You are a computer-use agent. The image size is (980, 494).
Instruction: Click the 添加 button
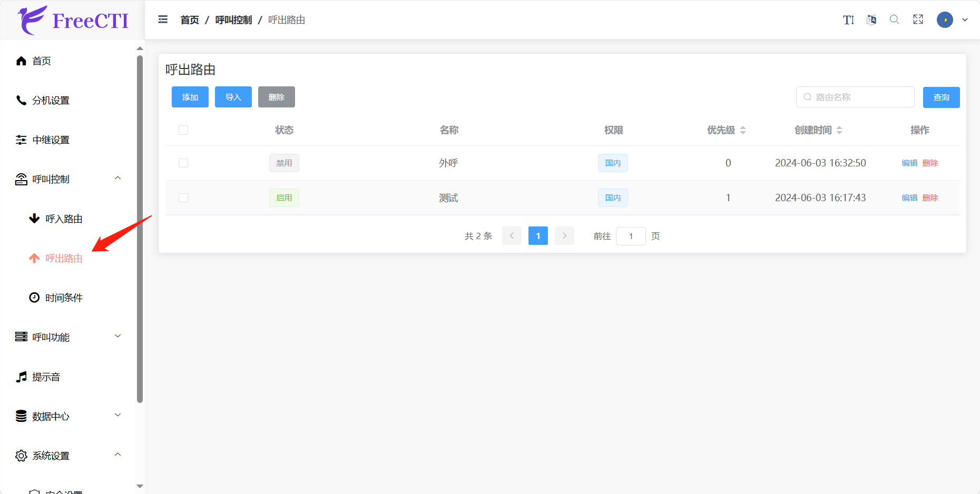190,97
